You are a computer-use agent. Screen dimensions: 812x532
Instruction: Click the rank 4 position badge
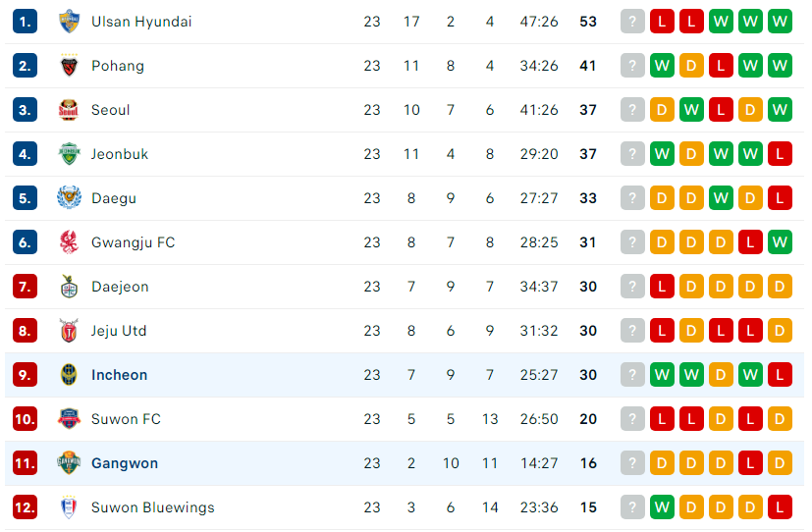pos(25,154)
